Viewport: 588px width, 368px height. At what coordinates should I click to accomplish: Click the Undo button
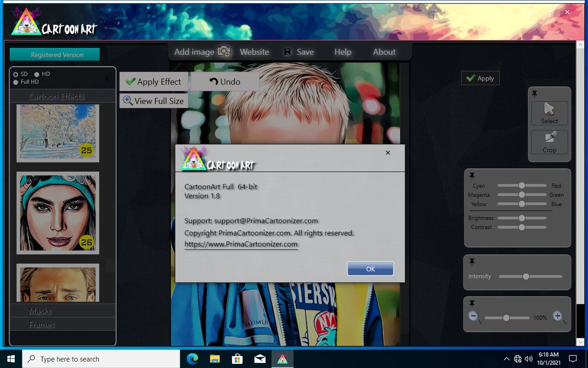coord(225,81)
